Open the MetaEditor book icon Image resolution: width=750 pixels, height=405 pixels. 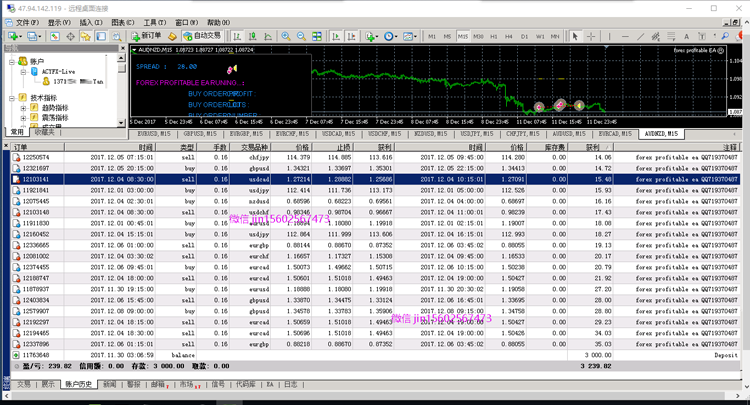[173, 36]
